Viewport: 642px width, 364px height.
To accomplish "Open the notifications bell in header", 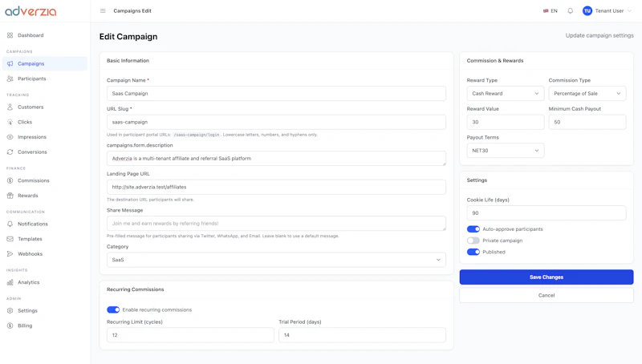I will (570, 11).
